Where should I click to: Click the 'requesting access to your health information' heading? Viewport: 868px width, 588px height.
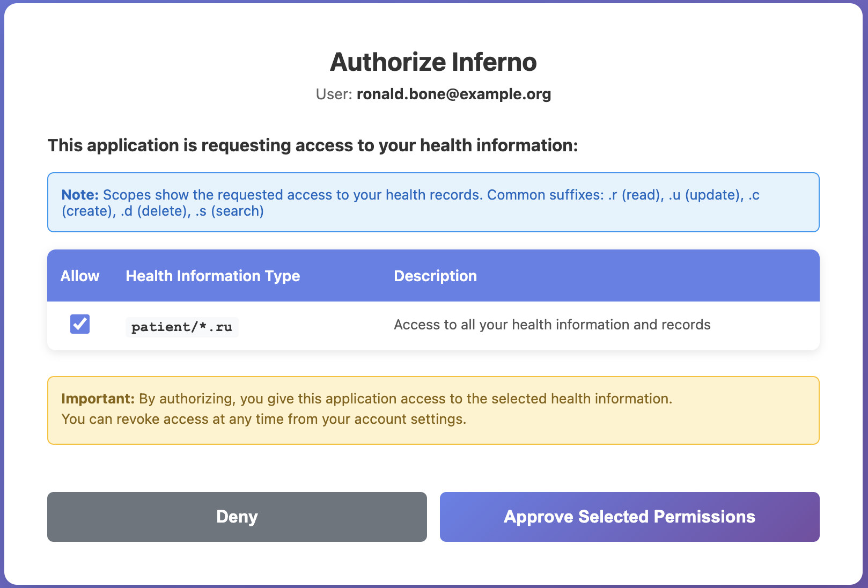313,145
